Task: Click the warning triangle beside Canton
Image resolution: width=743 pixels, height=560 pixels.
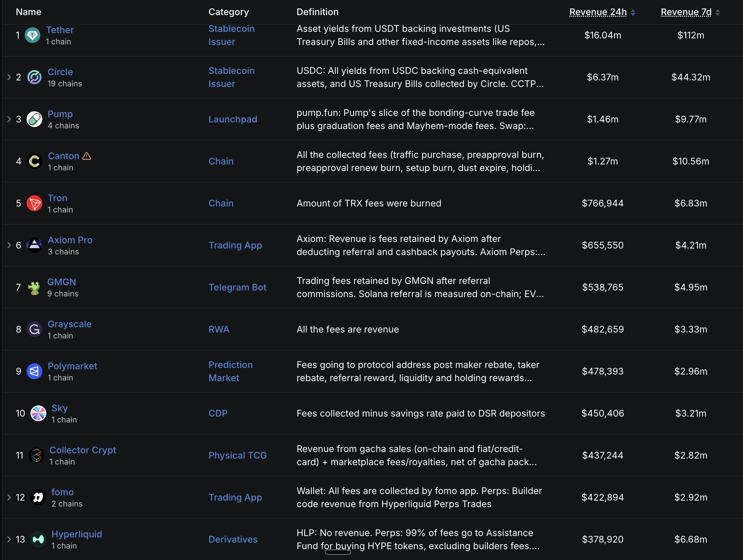Action: (87, 156)
